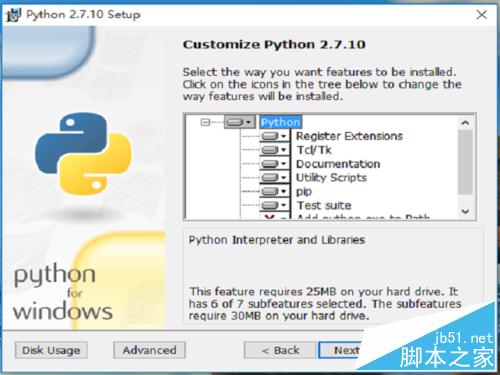Viewport: 500px width, 375px height.
Task: Select the pip feature label
Action: (304, 192)
